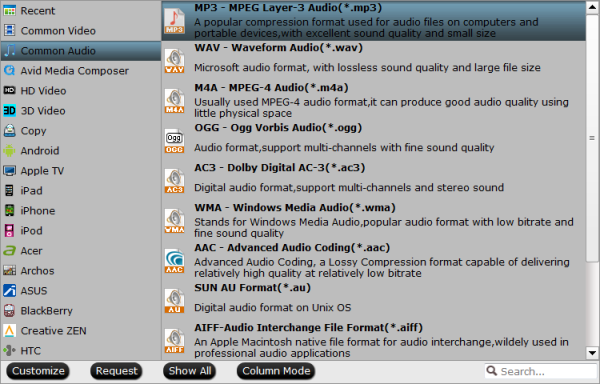This screenshot has width=600, height=384.
Task: Open the BlackBerry category
Action: tap(81, 311)
